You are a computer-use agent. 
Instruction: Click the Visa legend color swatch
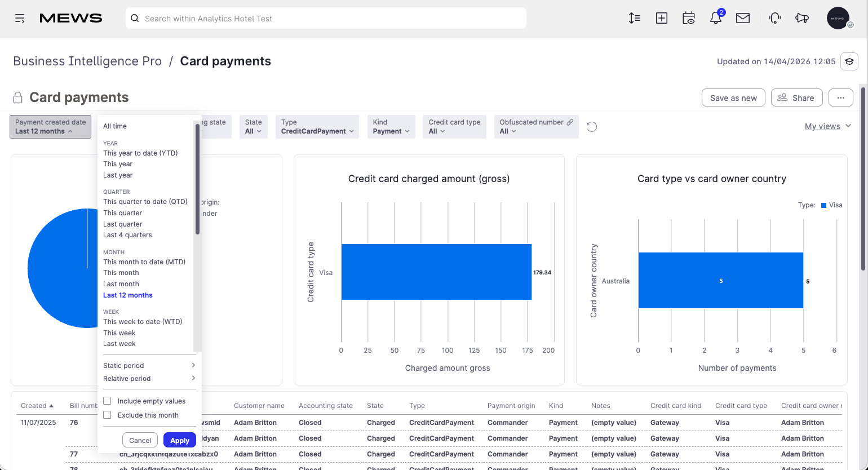coord(823,205)
